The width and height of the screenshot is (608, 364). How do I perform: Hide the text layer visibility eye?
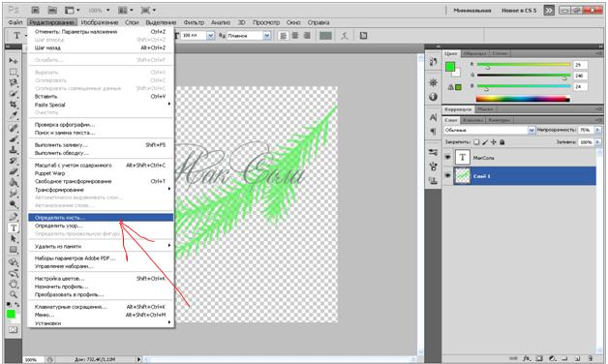(448, 158)
